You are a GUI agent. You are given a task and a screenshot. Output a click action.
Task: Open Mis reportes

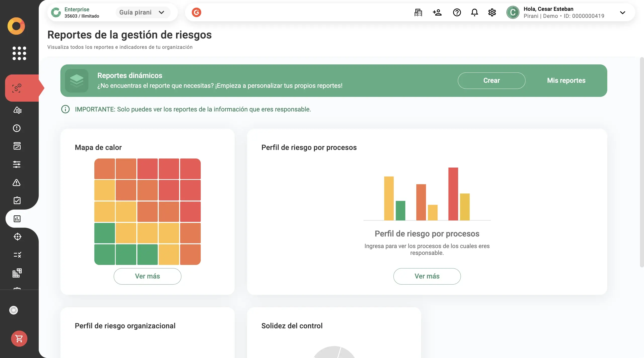point(566,81)
